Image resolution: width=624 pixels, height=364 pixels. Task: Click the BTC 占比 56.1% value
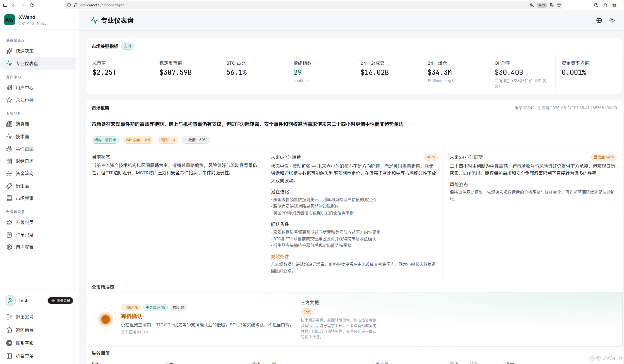click(x=236, y=72)
